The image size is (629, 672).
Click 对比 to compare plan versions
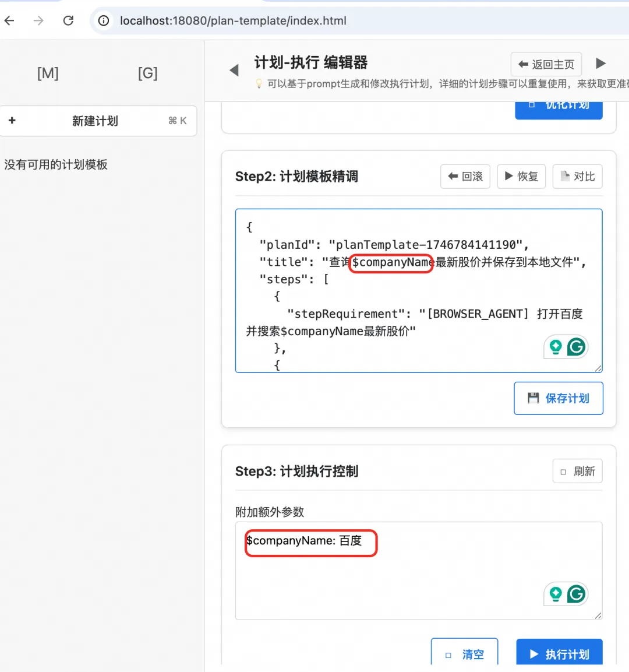(577, 176)
